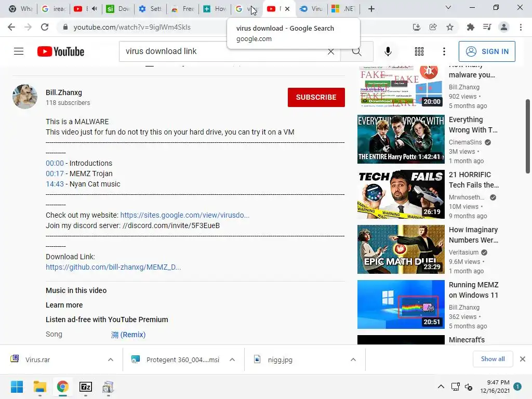Click the address bar URL
532x399 pixels.
(x=132, y=27)
